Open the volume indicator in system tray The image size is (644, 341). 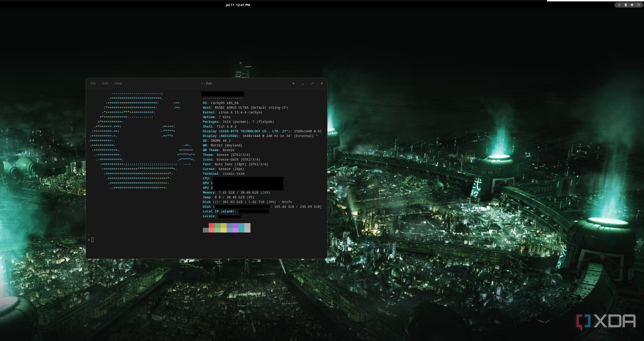tap(632, 5)
